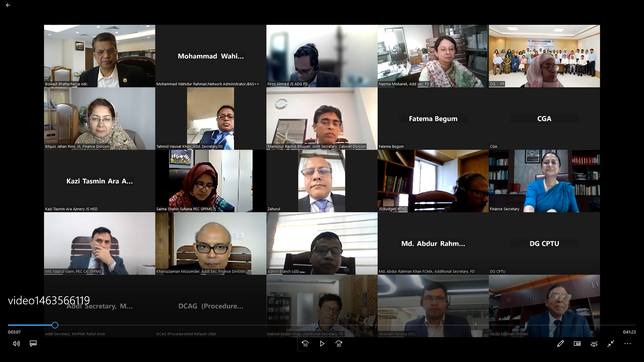Open the draw on video pen tool

coord(560,344)
